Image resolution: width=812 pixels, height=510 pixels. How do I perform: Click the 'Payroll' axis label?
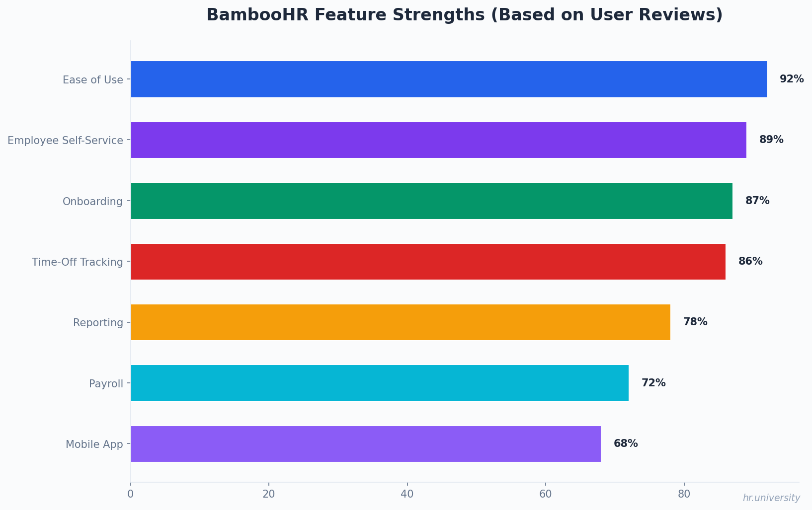point(106,383)
